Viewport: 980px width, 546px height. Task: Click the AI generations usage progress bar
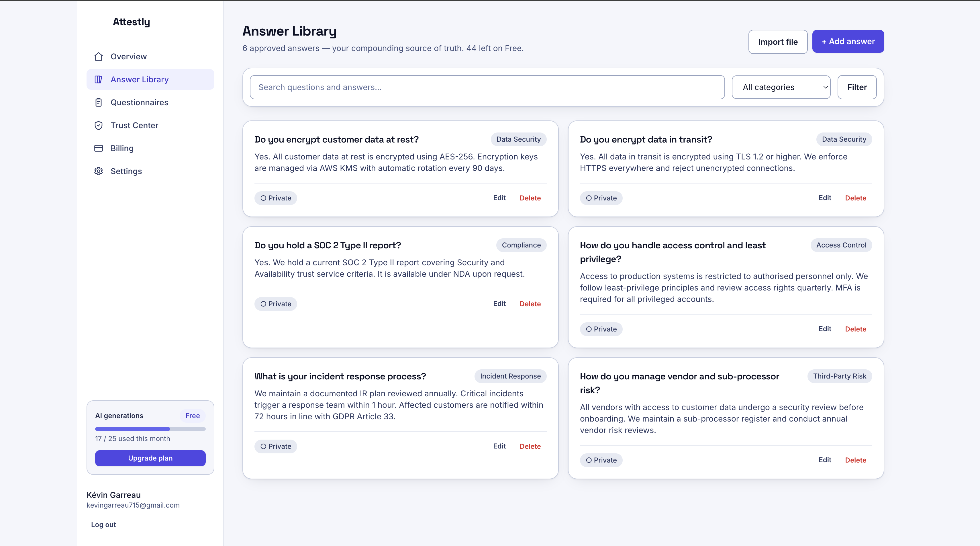coord(150,429)
